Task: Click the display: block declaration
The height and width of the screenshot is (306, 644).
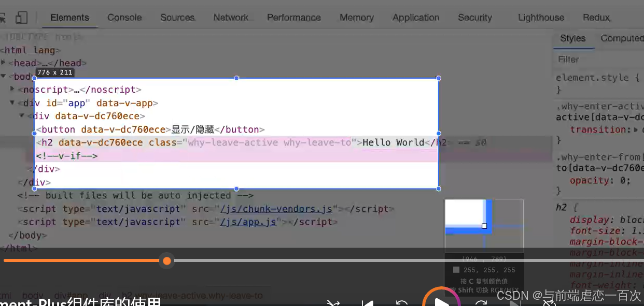Action: coord(607,220)
